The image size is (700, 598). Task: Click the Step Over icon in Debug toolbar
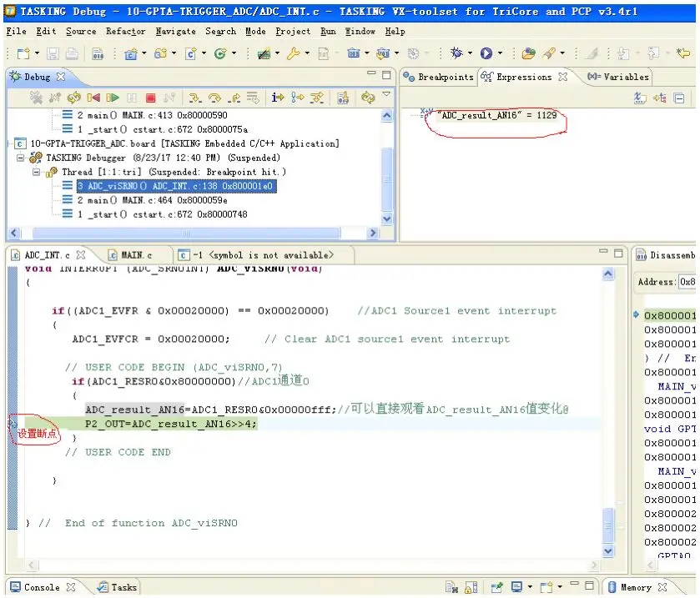214,98
